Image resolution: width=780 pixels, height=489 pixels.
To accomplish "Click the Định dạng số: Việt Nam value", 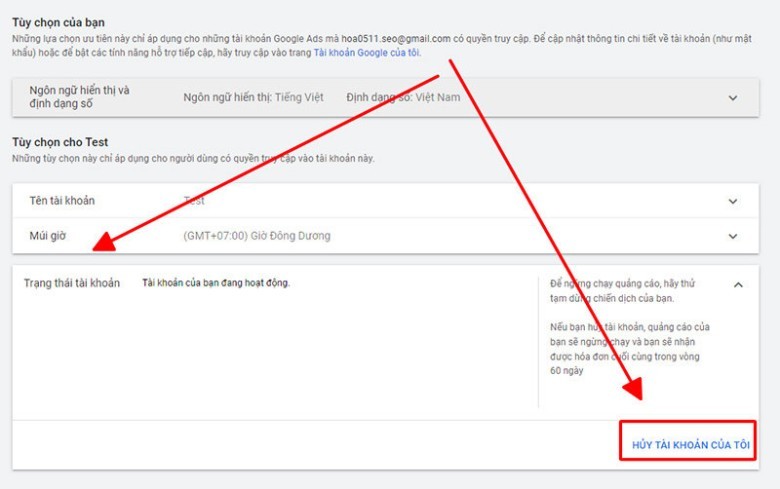I will tap(403, 98).
